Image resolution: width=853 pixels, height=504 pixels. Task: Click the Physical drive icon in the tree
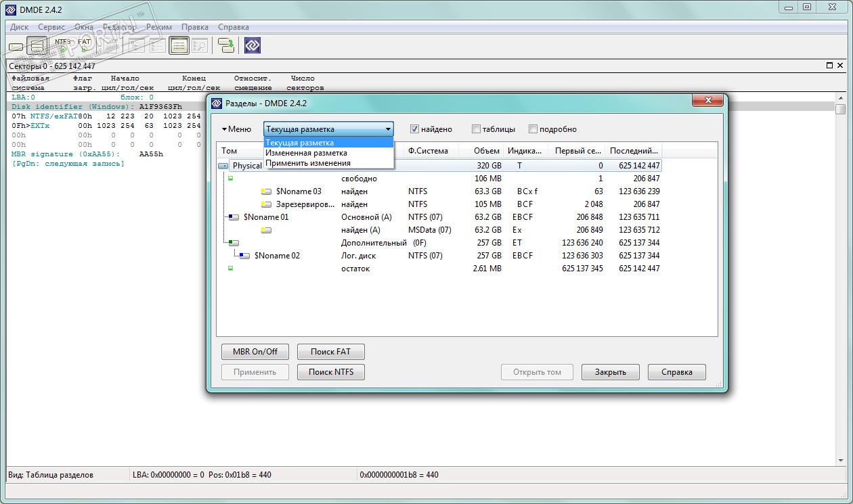[223, 166]
